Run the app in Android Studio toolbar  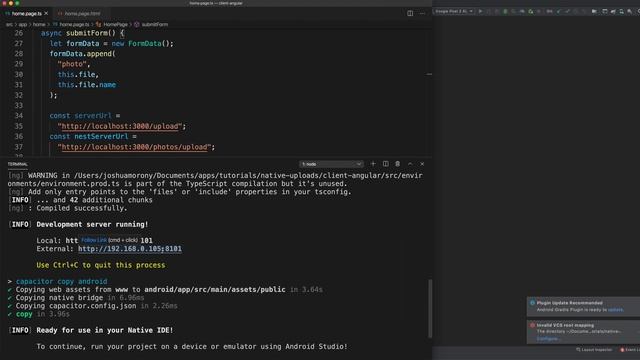480,11
